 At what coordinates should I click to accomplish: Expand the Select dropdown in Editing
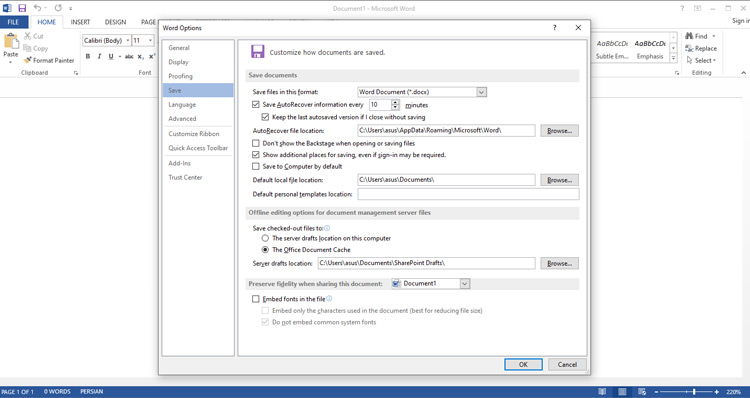(714, 61)
